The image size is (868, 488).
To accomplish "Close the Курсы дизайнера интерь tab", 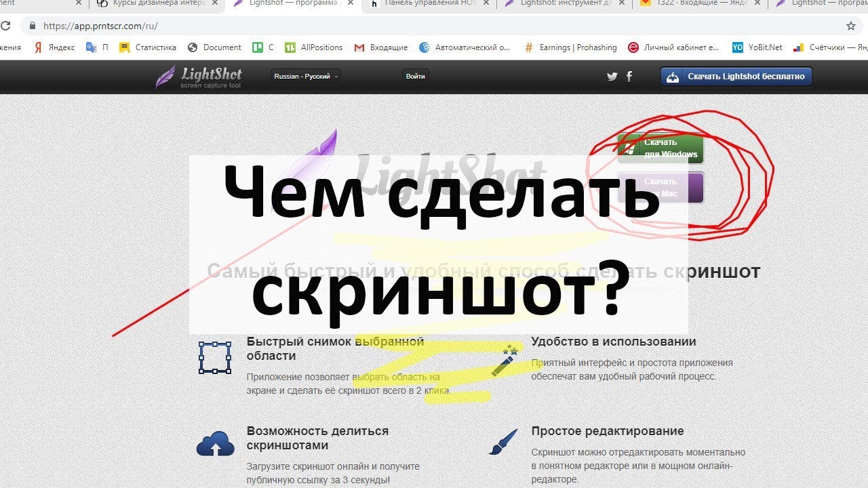I will [215, 3].
